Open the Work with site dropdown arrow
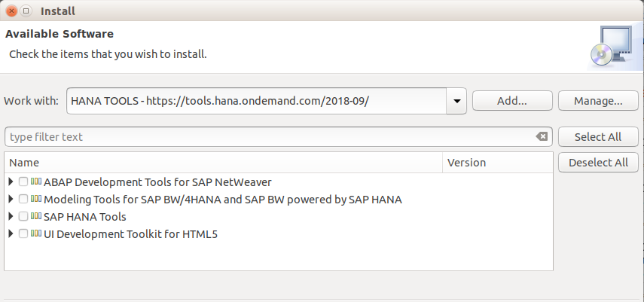 click(x=456, y=100)
